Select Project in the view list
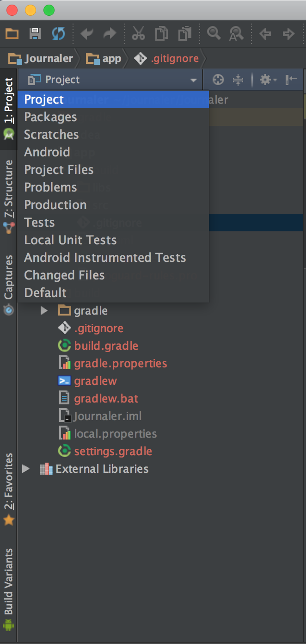Viewport: 306px width, 644px height. coord(113,99)
